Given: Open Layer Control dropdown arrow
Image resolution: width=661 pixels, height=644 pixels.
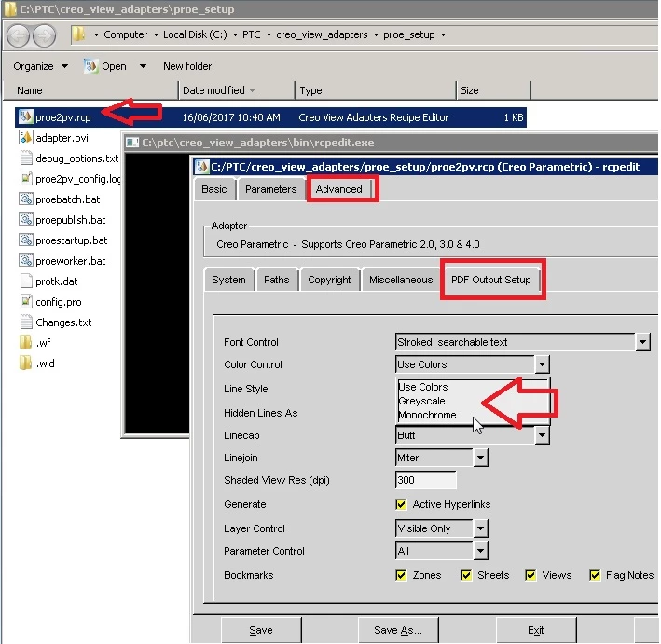Looking at the screenshot, I should click(480, 528).
